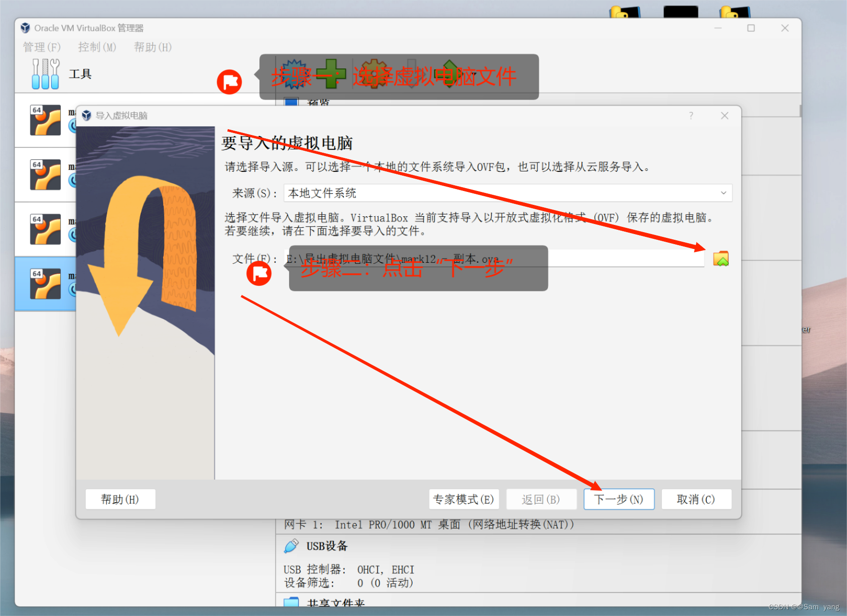Open the 管理(F) menu
847x616 pixels.
[x=42, y=47]
